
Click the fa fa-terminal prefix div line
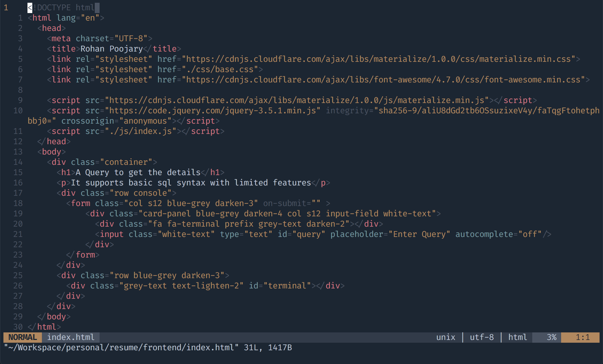[239, 224]
